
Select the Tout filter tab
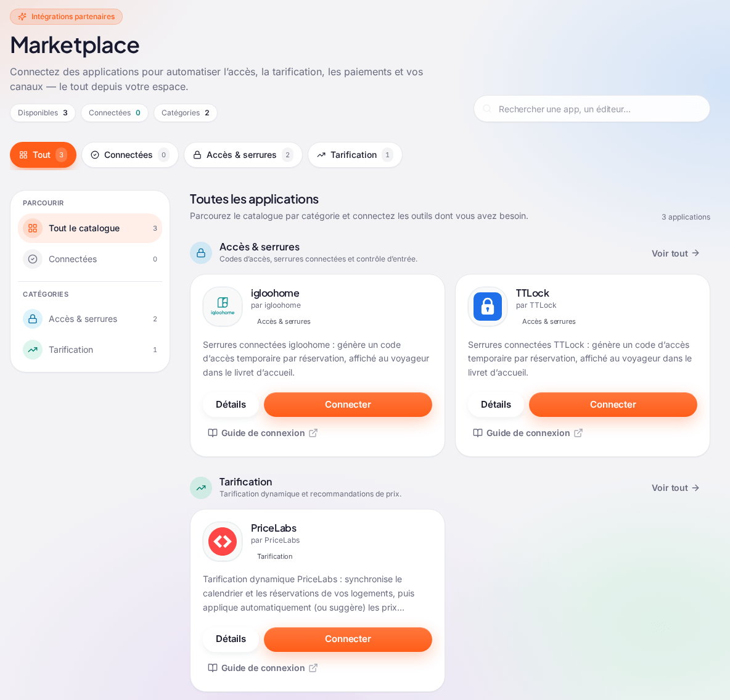43,155
